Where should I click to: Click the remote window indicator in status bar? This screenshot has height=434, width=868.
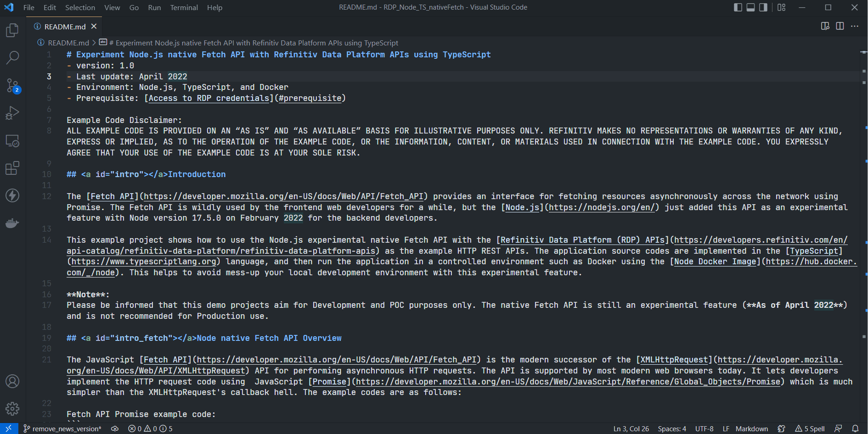click(9, 428)
